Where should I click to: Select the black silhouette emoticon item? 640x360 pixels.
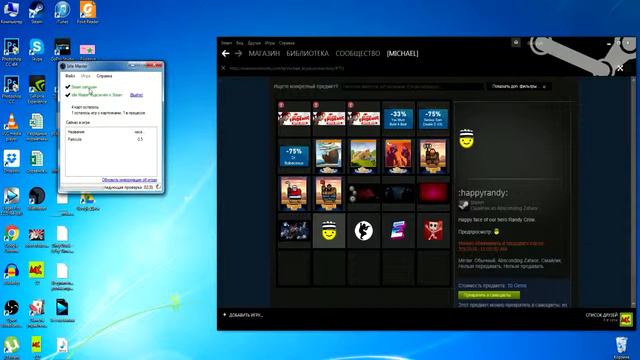[363, 230]
